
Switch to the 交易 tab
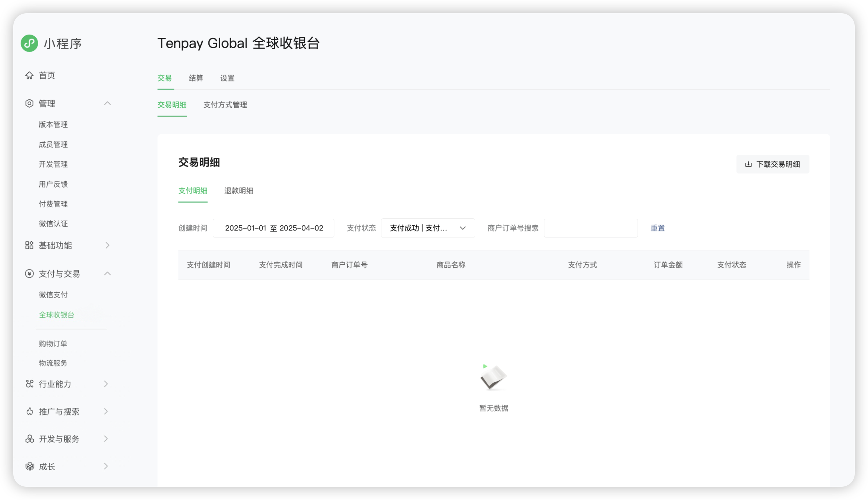(x=165, y=78)
